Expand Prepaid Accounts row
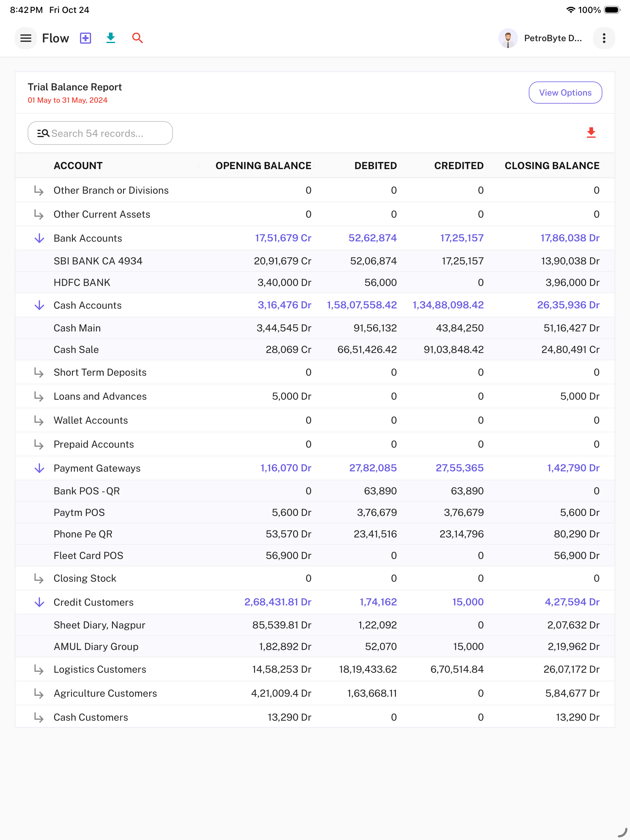The height and width of the screenshot is (840, 630). pos(39,444)
